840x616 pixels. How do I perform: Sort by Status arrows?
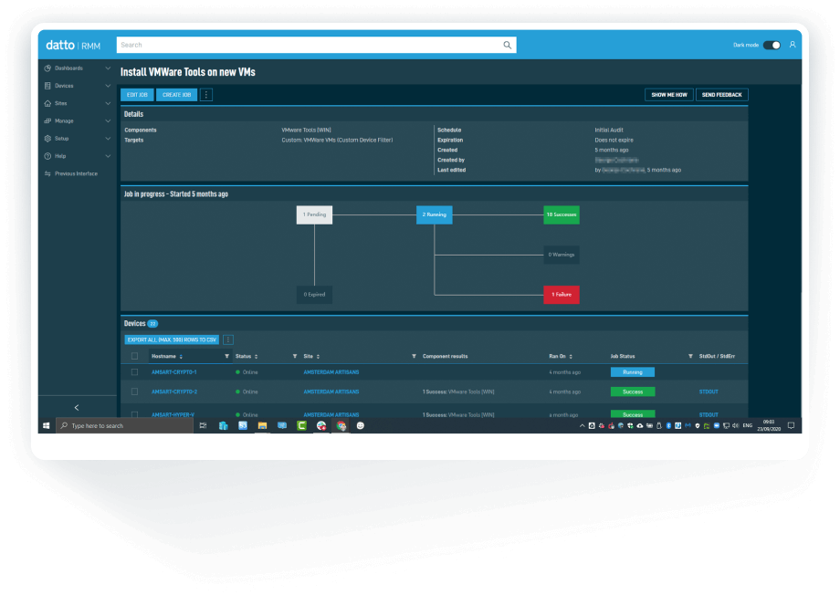[256, 356]
